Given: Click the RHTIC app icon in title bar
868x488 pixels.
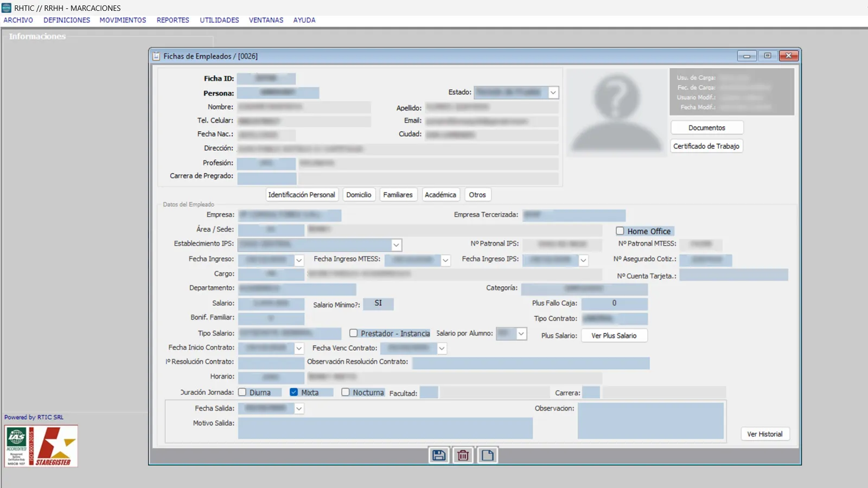Looking at the screenshot, I should click(x=7, y=8).
